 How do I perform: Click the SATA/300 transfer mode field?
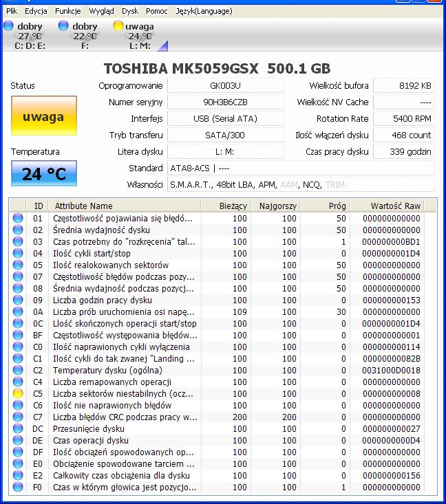tap(225, 135)
